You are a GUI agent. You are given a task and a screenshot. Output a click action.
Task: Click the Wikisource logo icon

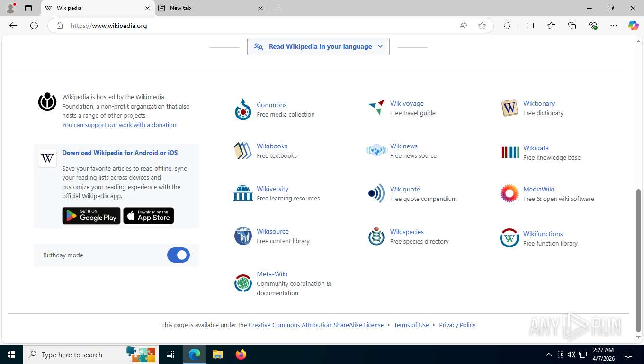(x=243, y=236)
